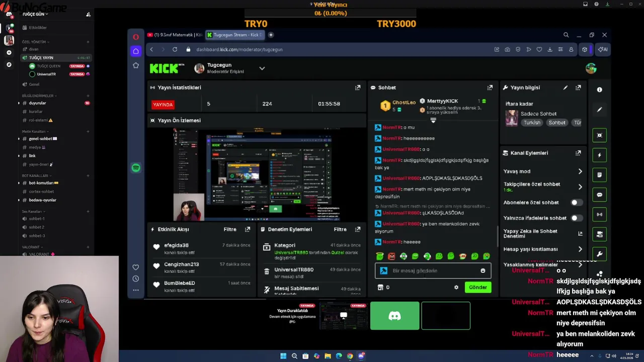The height and width of the screenshot is (362, 644).
Task: Pop out the Yayın İstatistikleri panel
Action: point(358,87)
